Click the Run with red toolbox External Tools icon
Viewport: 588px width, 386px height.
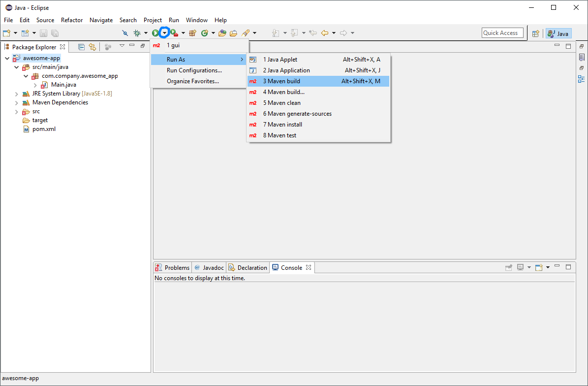pyautogui.click(x=174, y=33)
